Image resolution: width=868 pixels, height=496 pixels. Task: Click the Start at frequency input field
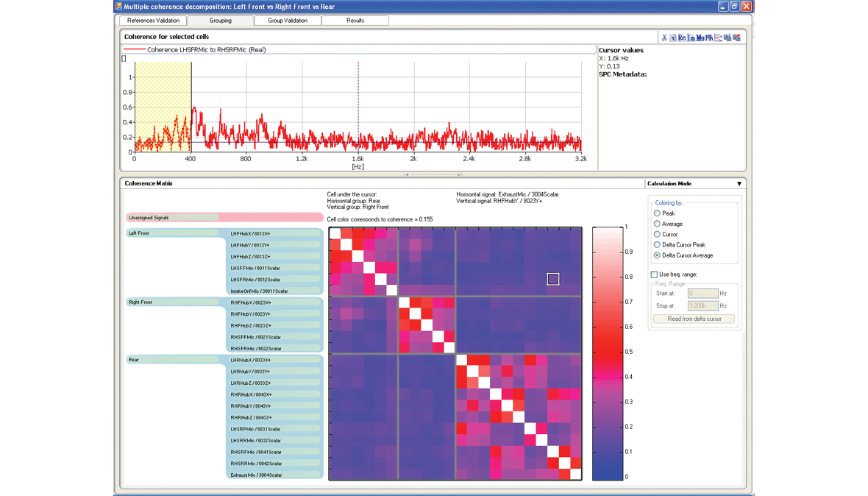pyautogui.click(x=702, y=293)
